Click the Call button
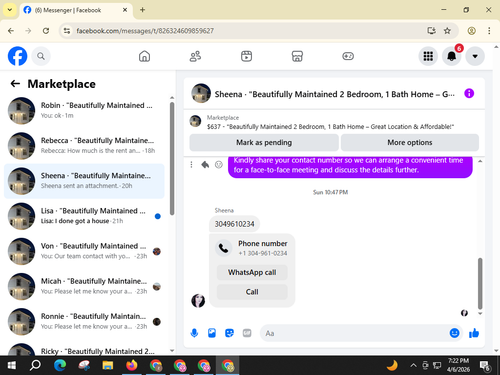 pyautogui.click(x=252, y=292)
